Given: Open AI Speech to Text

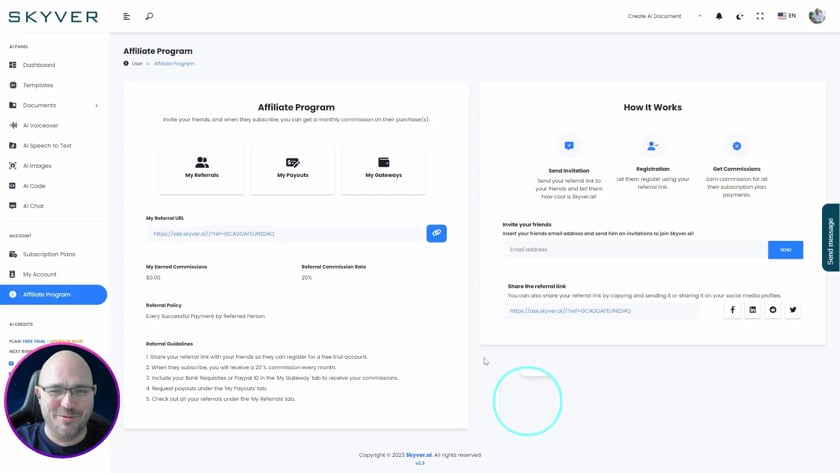Looking at the screenshot, I should [47, 146].
